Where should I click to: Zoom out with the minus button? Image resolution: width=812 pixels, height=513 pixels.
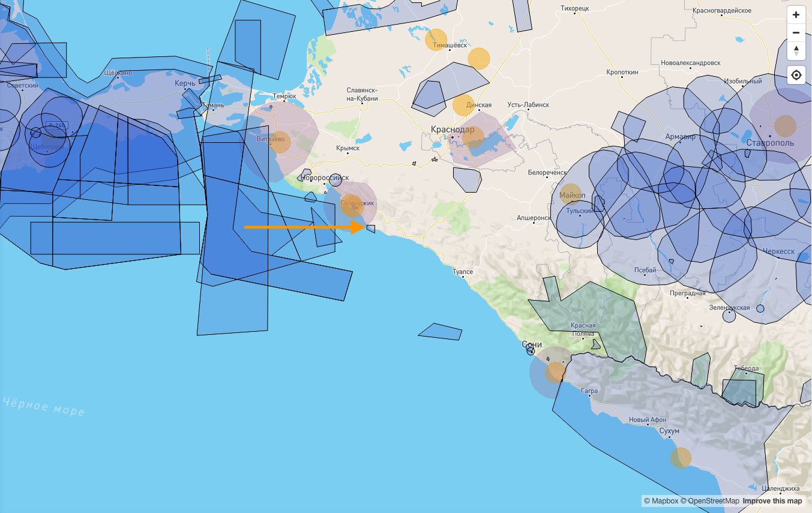pos(796,32)
